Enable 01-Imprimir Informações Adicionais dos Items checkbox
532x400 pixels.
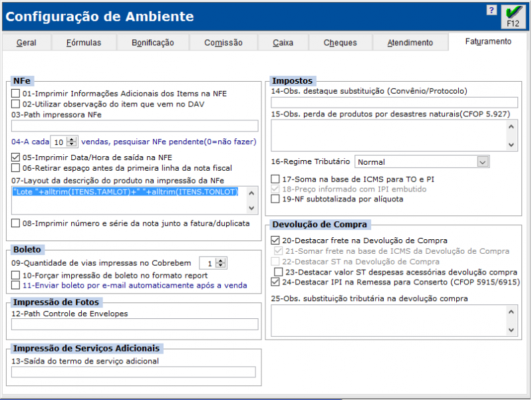[16, 94]
